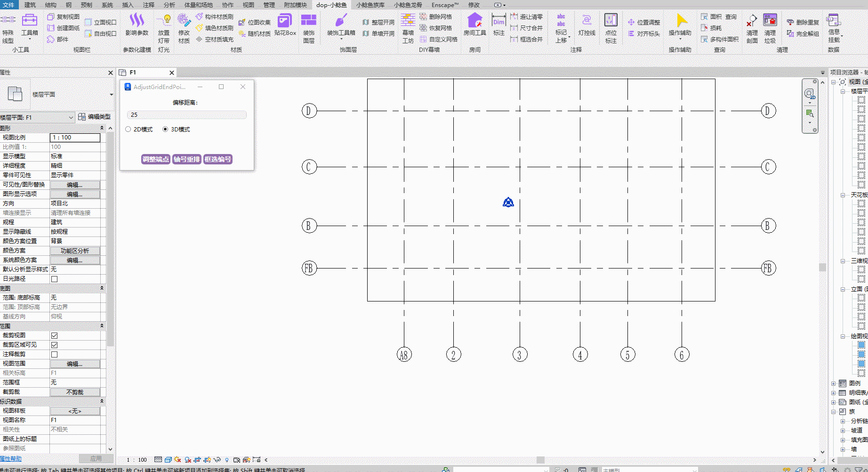Viewport: 868px width, 472px height.
Task: Collapse the 天花板 tree node
Action: [843, 195]
